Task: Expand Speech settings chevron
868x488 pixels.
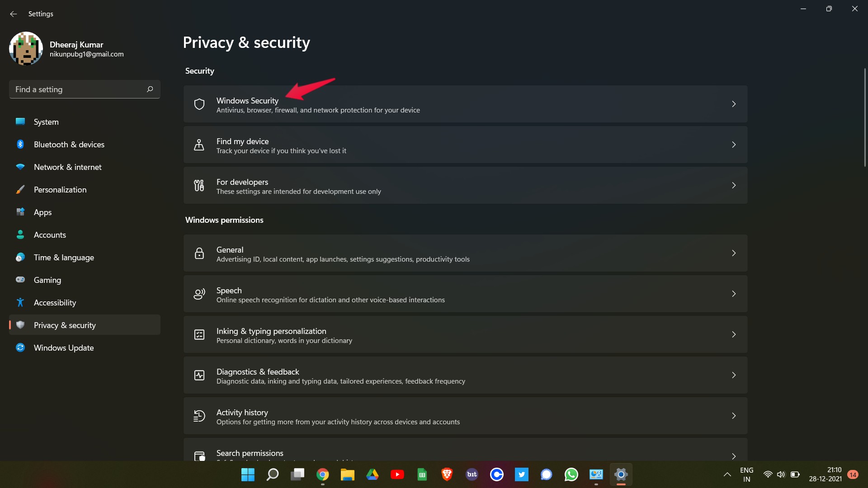Action: 734,294
